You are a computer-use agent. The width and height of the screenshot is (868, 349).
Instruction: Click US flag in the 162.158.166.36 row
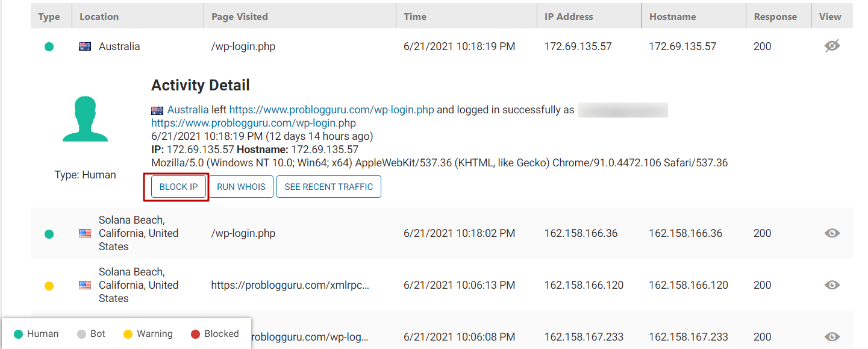pyautogui.click(x=85, y=233)
